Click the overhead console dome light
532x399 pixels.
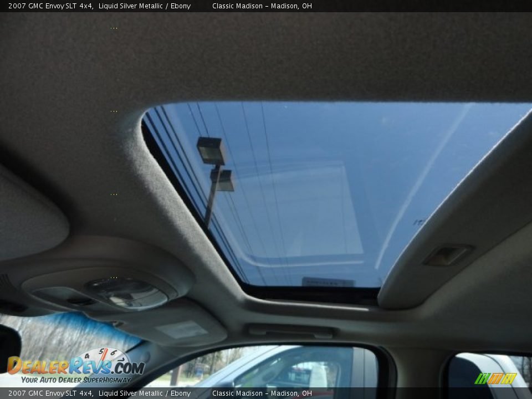click(x=126, y=293)
